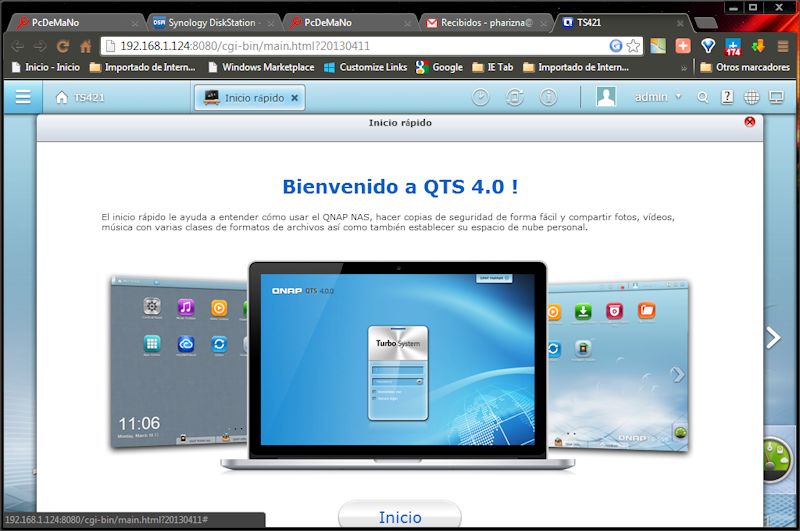Switch to Recibidos mail browser tab
Image resolution: width=800 pixels, height=531 pixels.
click(486, 22)
